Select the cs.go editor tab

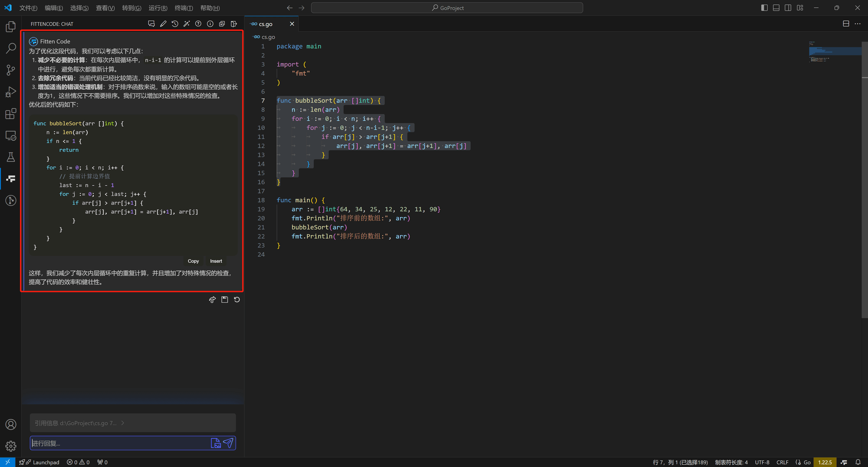point(266,24)
